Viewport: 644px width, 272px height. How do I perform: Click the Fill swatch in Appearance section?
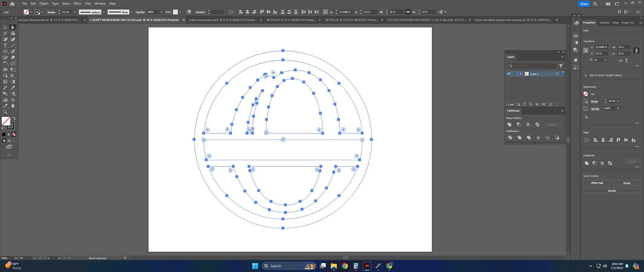586,94
